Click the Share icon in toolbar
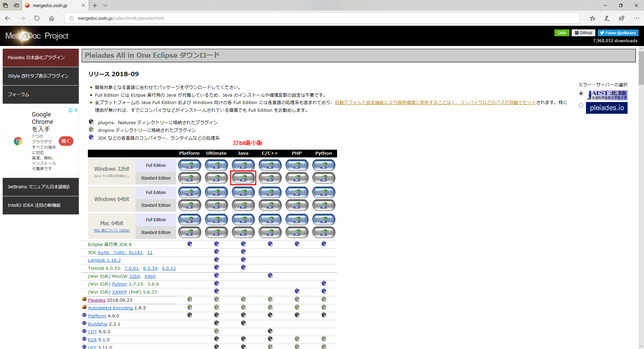The height and width of the screenshot is (349, 644). click(622, 18)
